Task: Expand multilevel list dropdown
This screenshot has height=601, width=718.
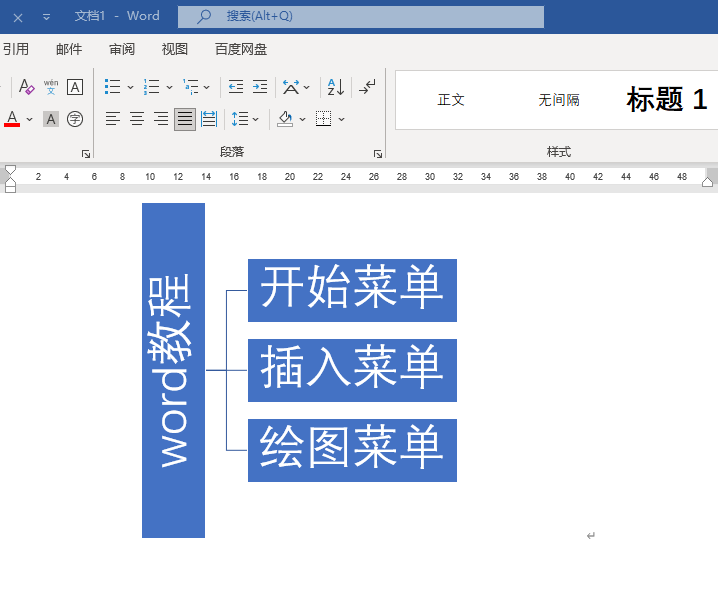Action: click(x=207, y=87)
